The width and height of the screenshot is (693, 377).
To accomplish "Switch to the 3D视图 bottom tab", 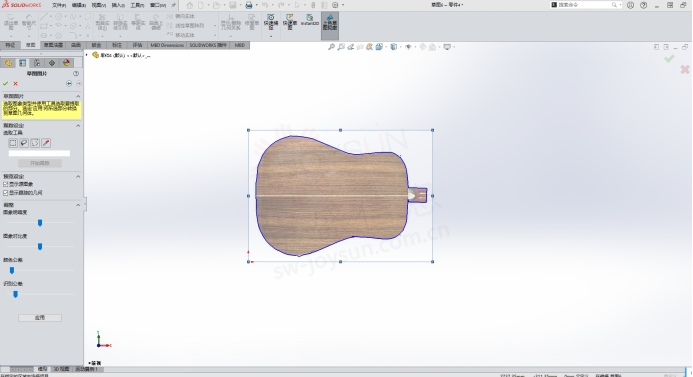I will point(61,369).
